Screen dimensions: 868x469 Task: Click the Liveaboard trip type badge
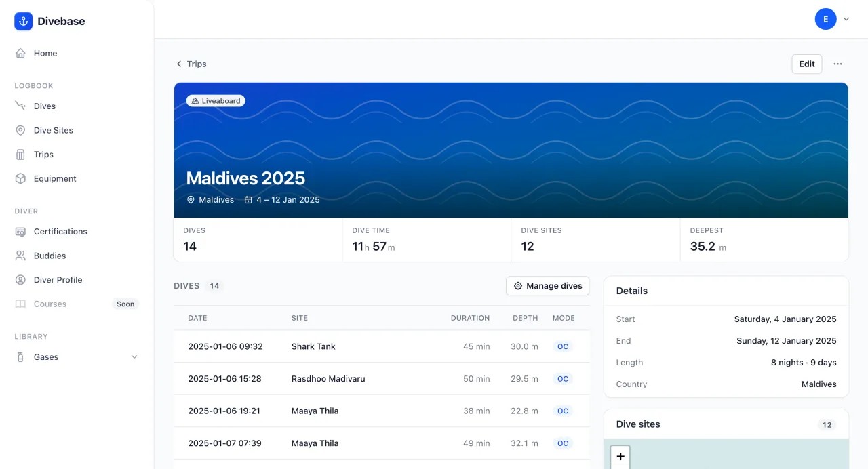216,101
